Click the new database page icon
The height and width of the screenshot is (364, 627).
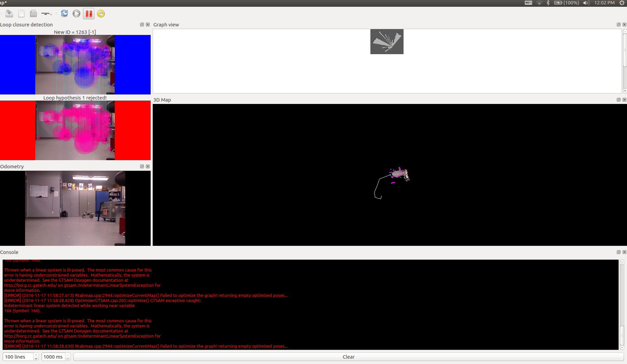[21, 14]
